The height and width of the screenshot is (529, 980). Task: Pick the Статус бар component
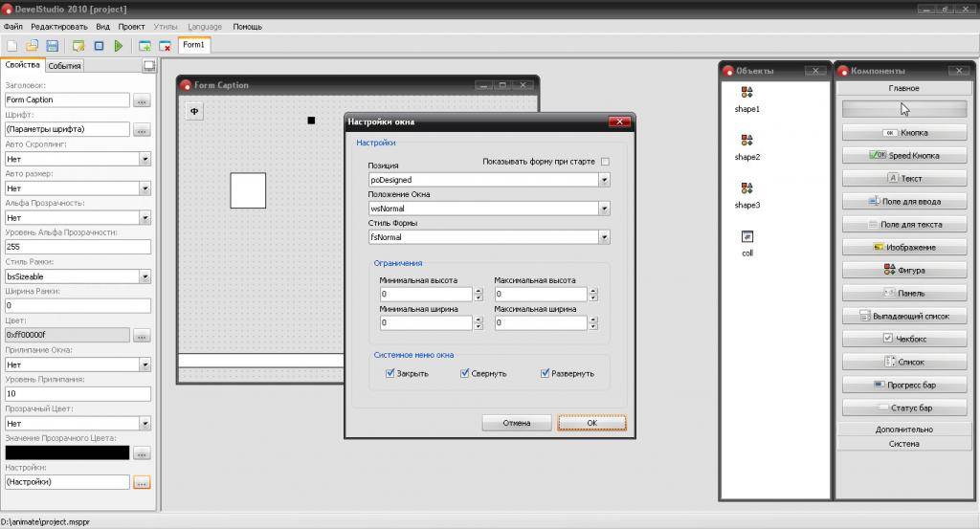(904, 408)
